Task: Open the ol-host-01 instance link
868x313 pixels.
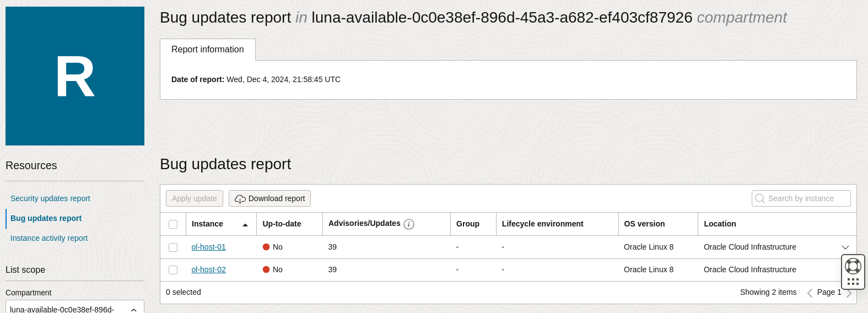Action: [208, 247]
